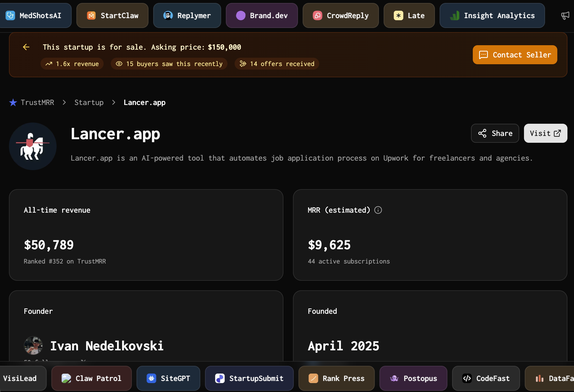
Task: Go to Startup in the breadcrumb
Action: 89,103
